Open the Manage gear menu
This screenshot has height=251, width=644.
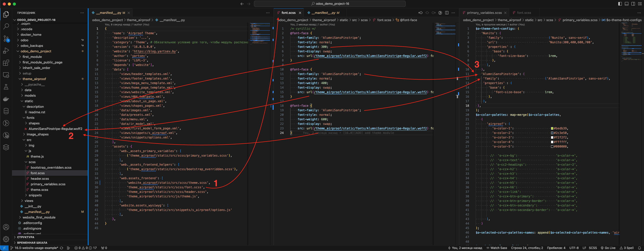pyautogui.click(x=6, y=239)
